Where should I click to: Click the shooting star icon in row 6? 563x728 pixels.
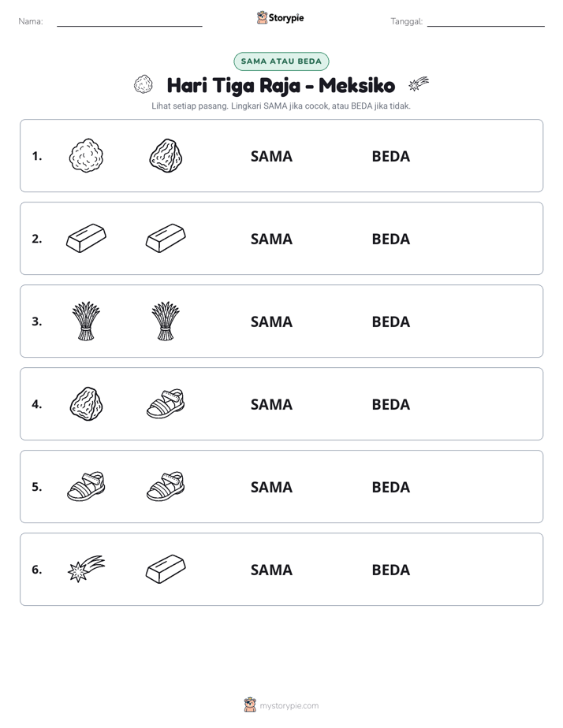tap(86, 569)
